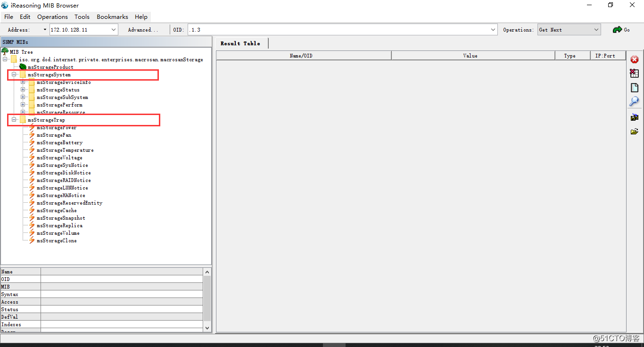This screenshot has height=347, width=644.
Task: Click the Name/OID column header
Action: (x=304, y=56)
